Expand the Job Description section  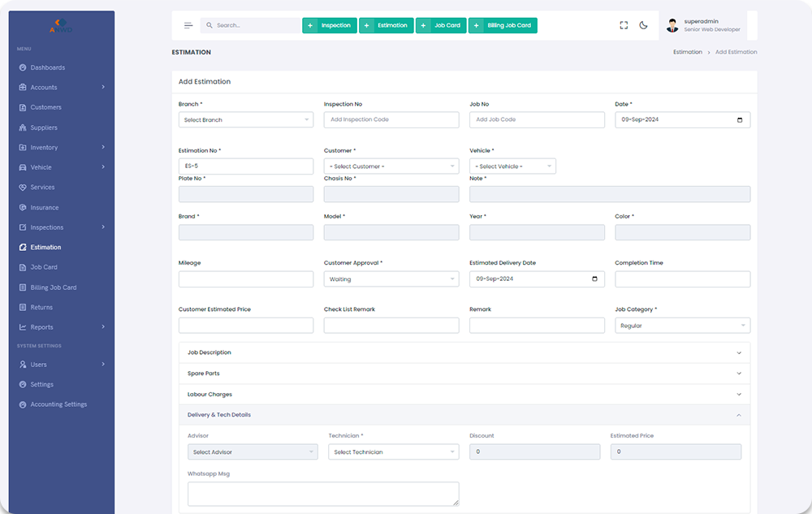click(464, 352)
